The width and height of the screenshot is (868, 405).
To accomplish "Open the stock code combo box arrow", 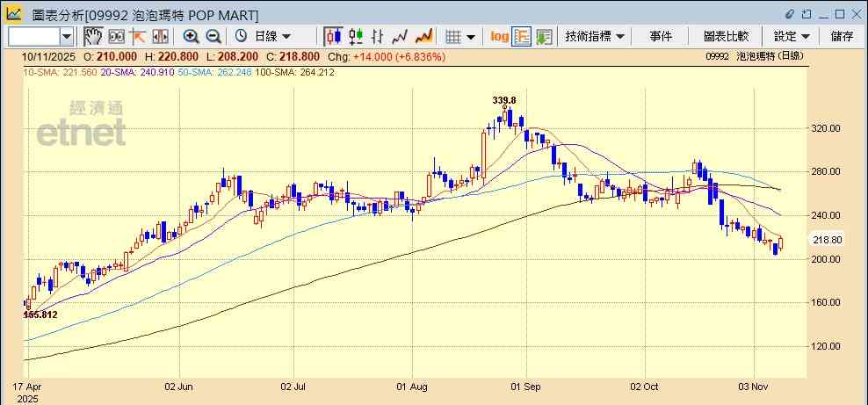I will click(67, 36).
